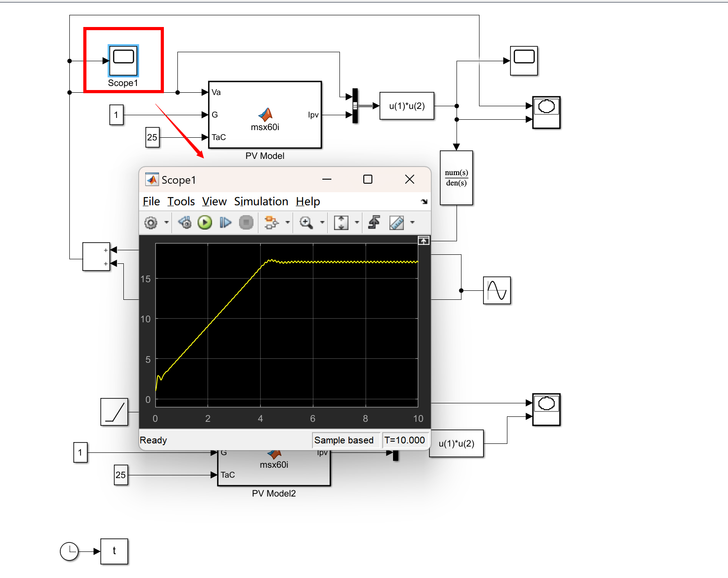Select the Mux bar before upper u(1)*u(2)
This screenshot has width=728, height=578.
coord(355,106)
